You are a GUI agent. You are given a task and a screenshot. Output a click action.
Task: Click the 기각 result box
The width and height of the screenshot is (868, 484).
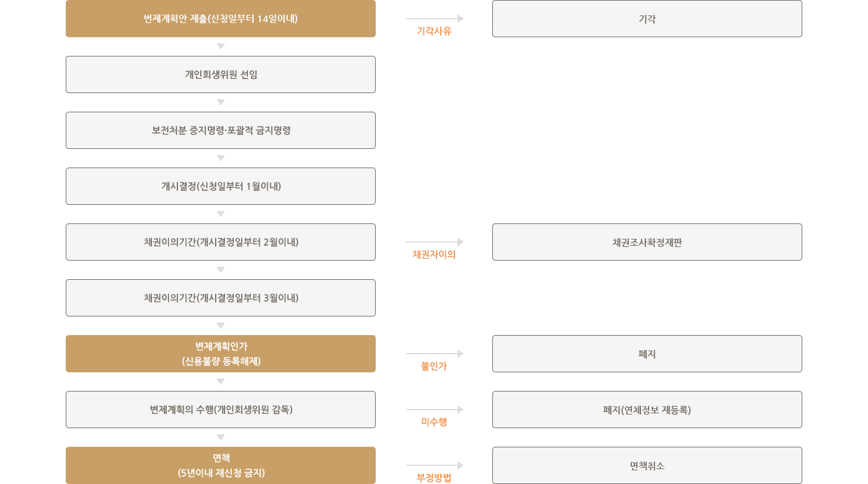(x=647, y=19)
